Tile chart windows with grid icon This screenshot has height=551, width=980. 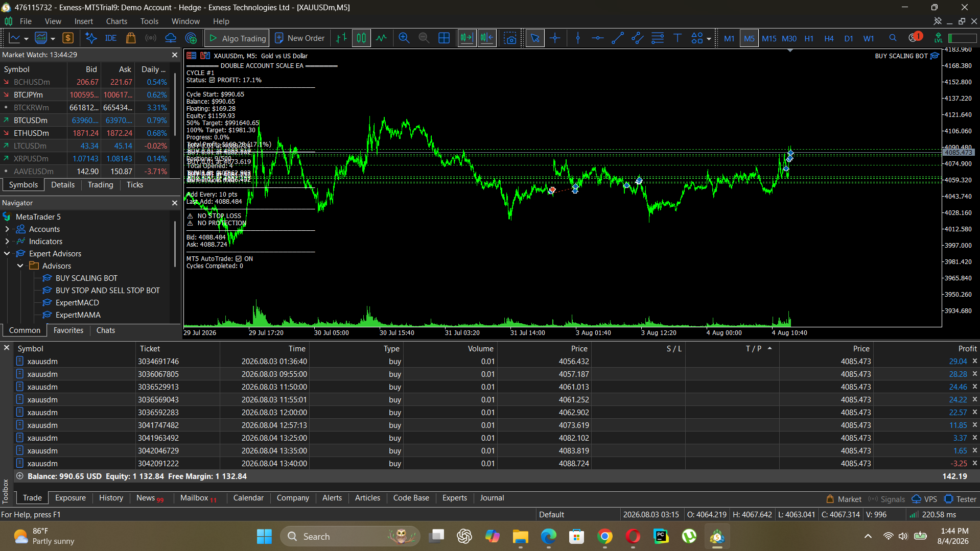[444, 38]
